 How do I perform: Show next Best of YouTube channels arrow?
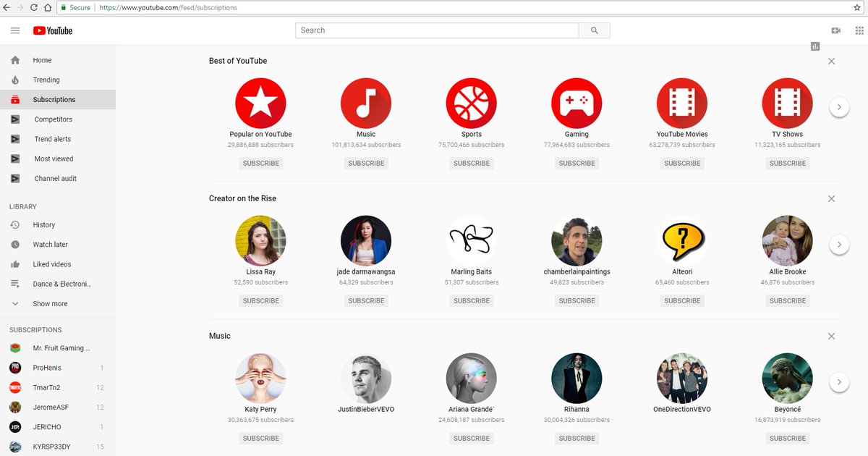(839, 106)
